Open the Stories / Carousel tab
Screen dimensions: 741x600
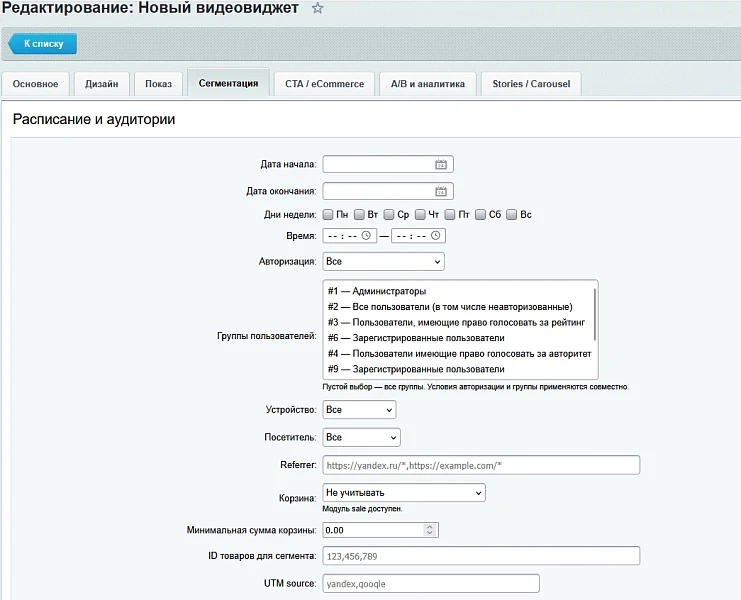pyautogui.click(x=531, y=84)
